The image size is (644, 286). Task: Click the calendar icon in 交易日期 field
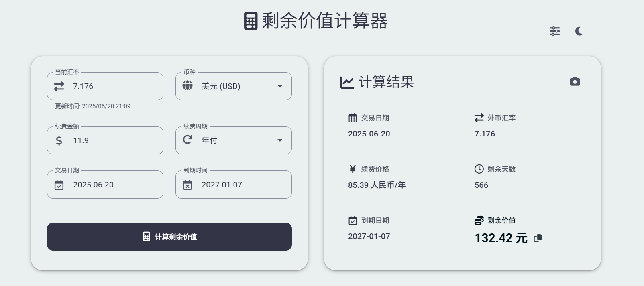59,185
